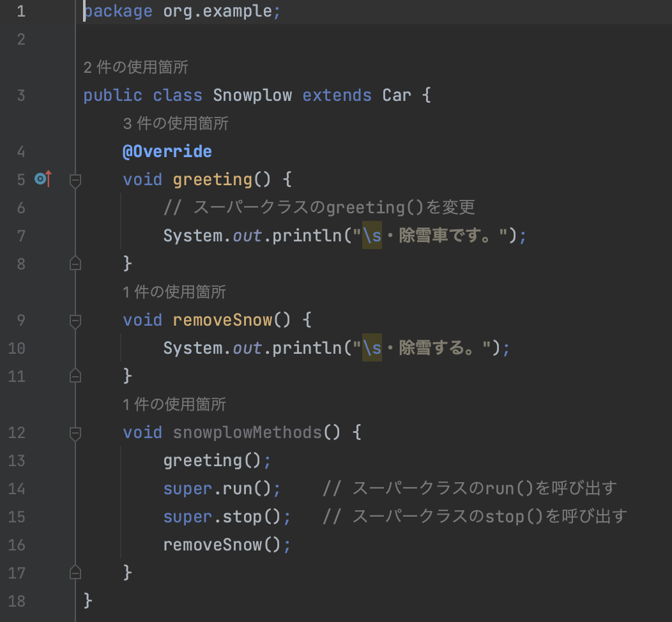
Task: Click the Snowplow class name
Action: click(252, 96)
